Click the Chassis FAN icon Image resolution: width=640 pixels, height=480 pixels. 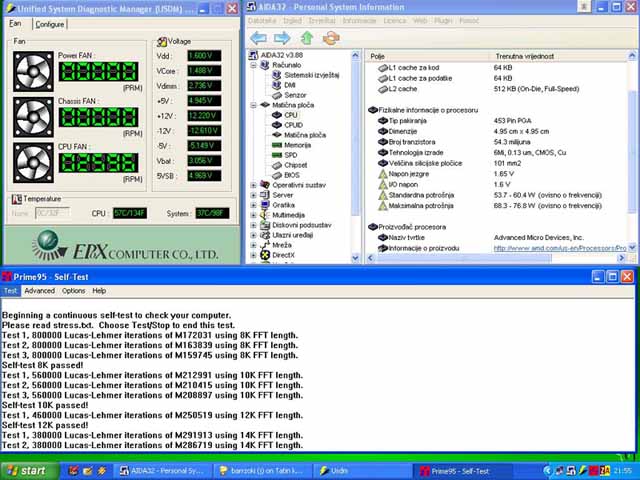(33, 116)
